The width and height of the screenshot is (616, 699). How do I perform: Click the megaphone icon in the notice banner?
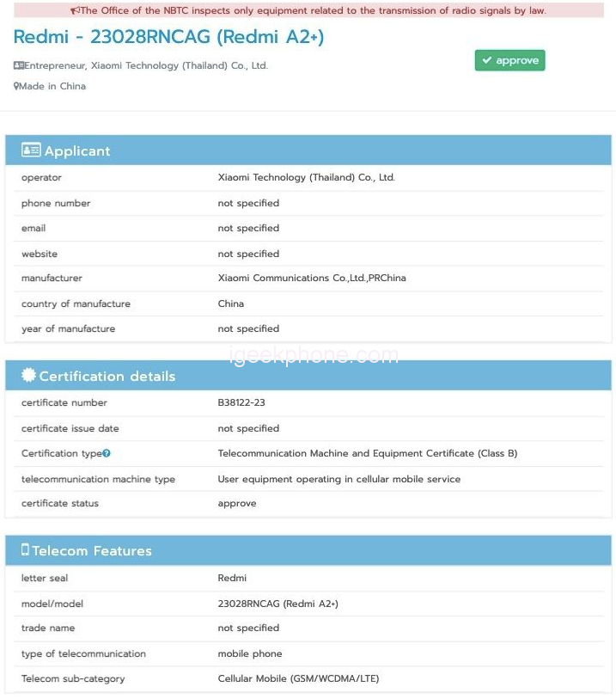pyautogui.click(x=75, y=11)
